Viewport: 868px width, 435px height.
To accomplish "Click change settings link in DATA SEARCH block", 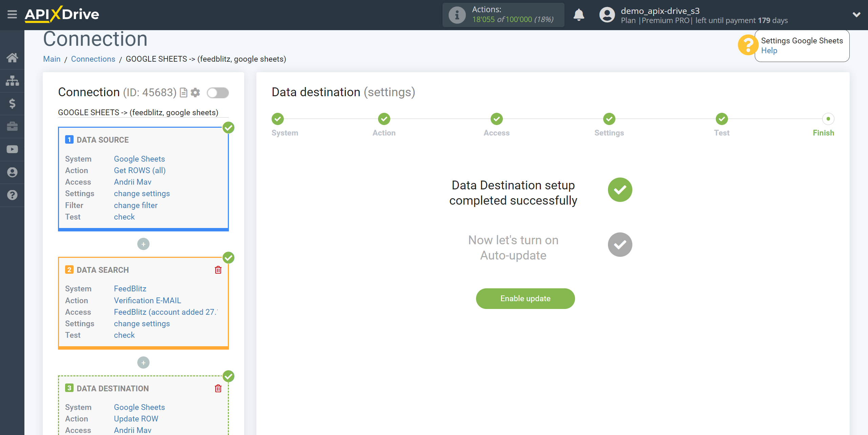I will point(141,324).
